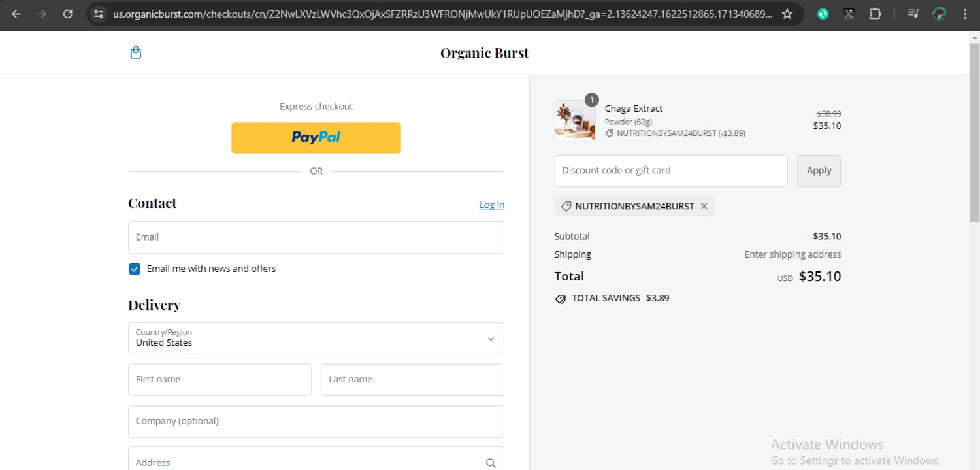This screenshot has height=470, width=980.
Task: Focus the Email input field
Action: coord(316,237)
